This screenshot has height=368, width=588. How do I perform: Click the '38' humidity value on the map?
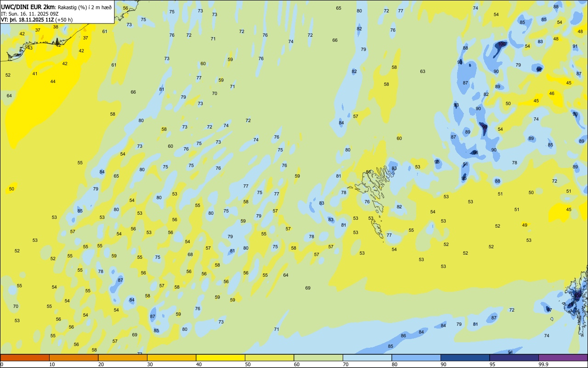(56, 27)
